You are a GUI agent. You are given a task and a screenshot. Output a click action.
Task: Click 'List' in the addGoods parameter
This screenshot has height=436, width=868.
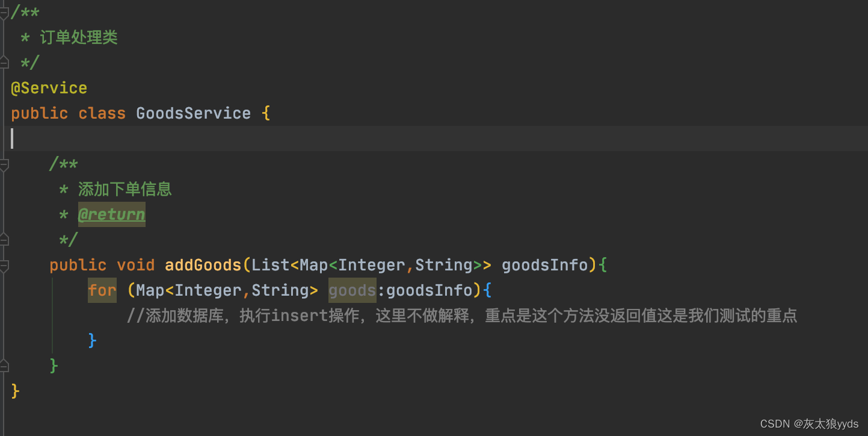tap(271, 265)
